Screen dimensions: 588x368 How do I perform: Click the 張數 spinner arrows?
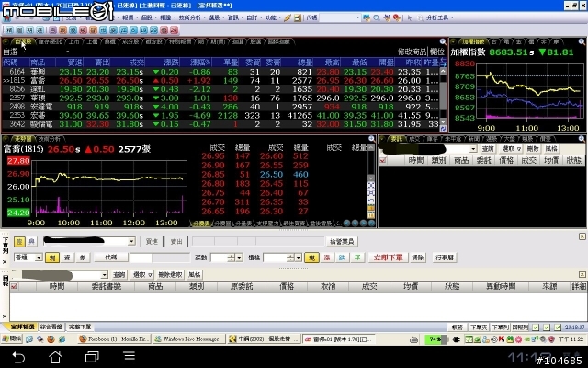pos(231,258)
